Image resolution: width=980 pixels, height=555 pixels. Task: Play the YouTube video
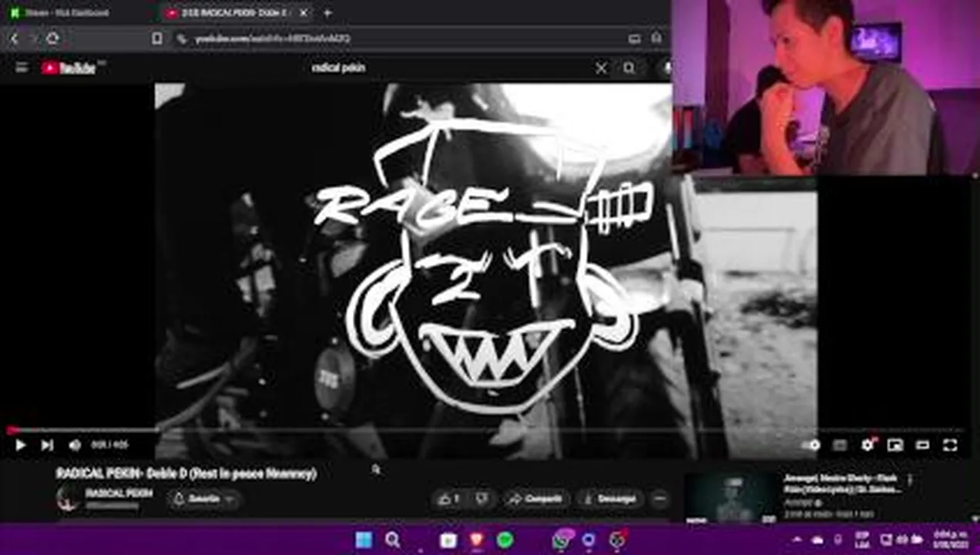point(20,445)
